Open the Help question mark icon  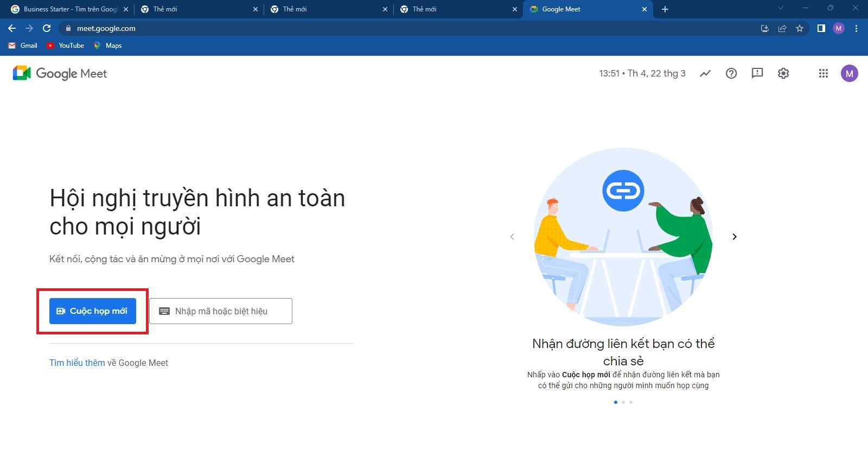[x=731, y=73]
